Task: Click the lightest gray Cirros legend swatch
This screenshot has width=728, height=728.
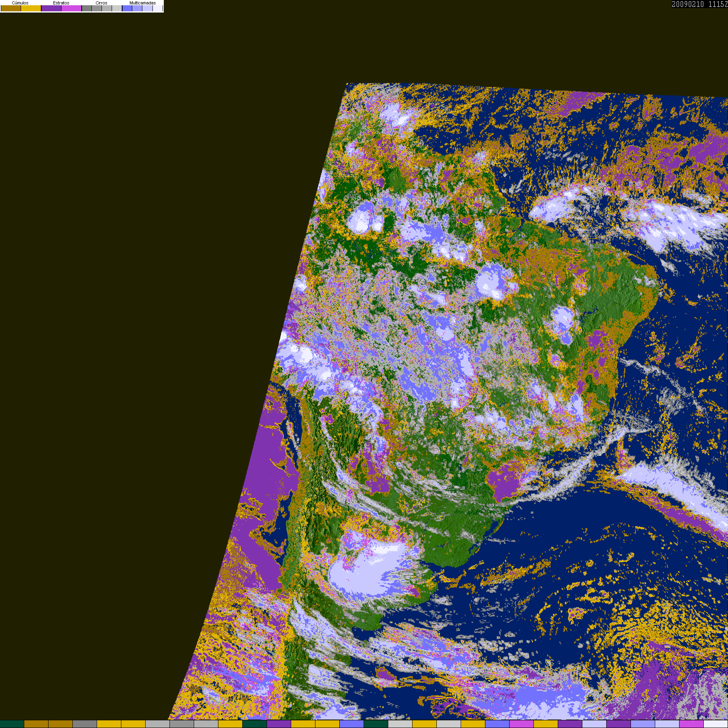Action: [x=117, y=8]
